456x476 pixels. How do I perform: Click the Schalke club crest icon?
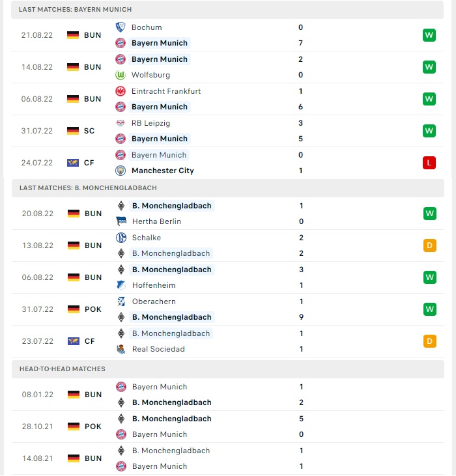tap(121, 238)
